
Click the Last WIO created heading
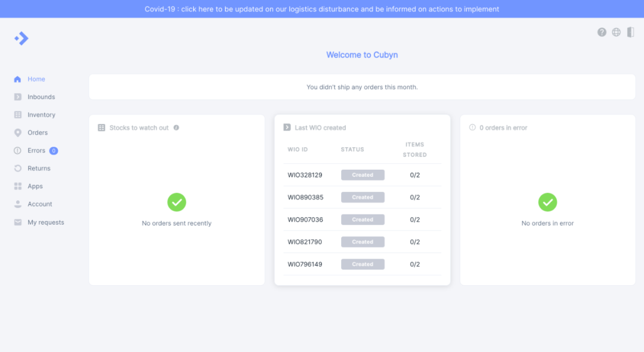(320, 127)
